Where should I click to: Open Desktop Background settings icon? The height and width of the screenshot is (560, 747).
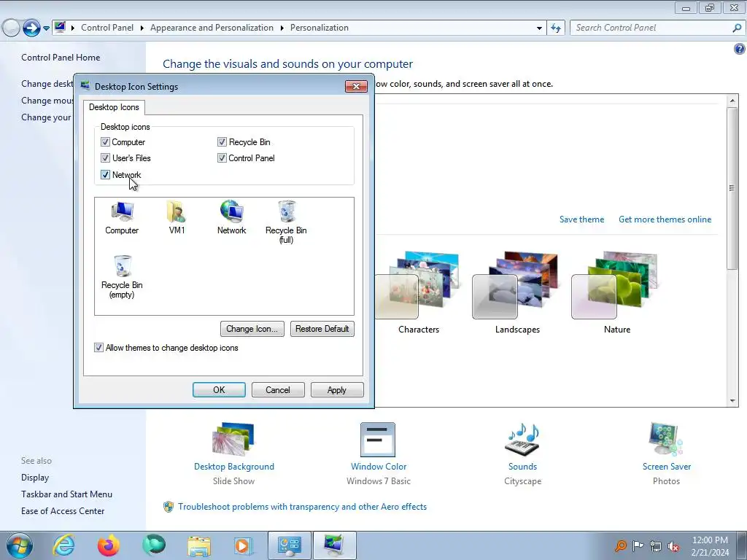point(233,439)
